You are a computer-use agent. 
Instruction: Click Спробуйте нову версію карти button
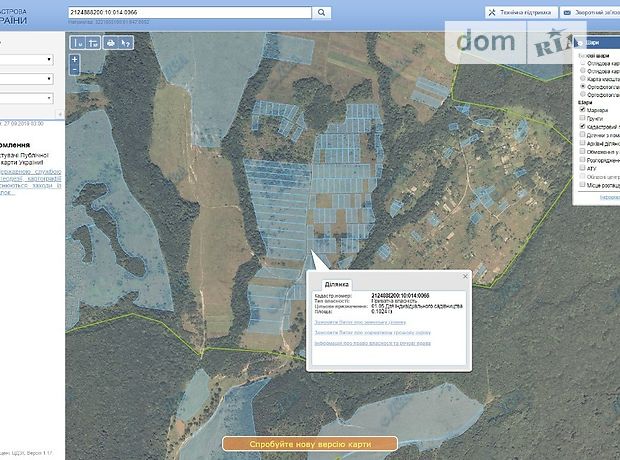(x=310, y=444)
